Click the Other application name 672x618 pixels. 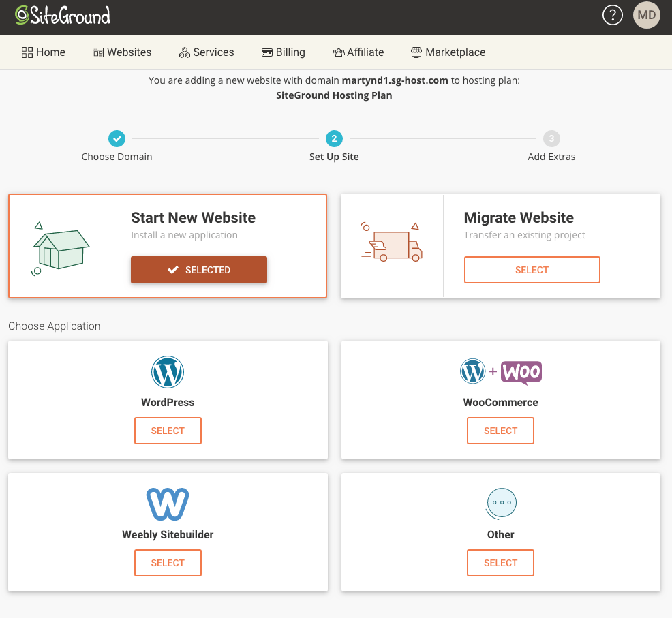500,534
